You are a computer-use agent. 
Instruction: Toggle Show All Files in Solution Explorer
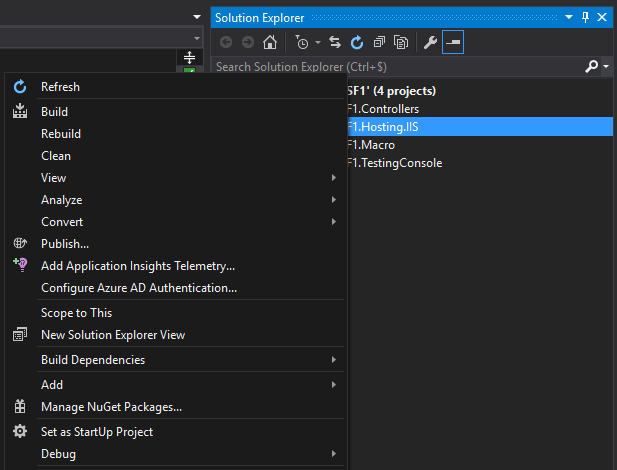401,43
